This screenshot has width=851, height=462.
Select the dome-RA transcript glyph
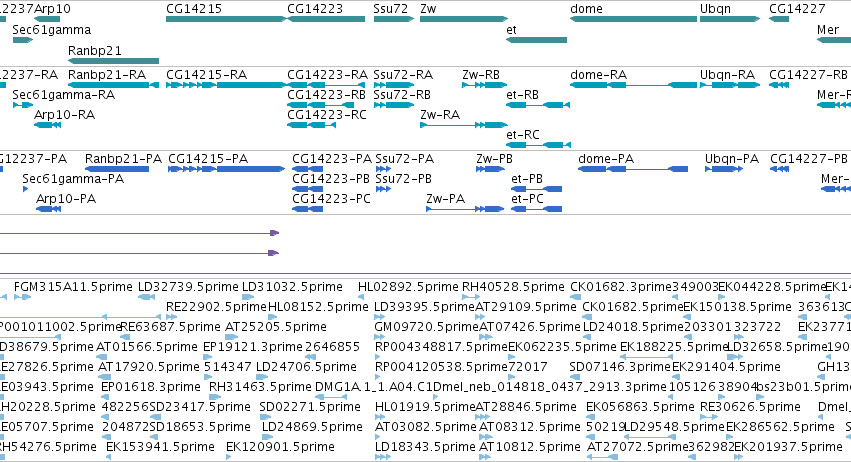[x=633, y=85]
